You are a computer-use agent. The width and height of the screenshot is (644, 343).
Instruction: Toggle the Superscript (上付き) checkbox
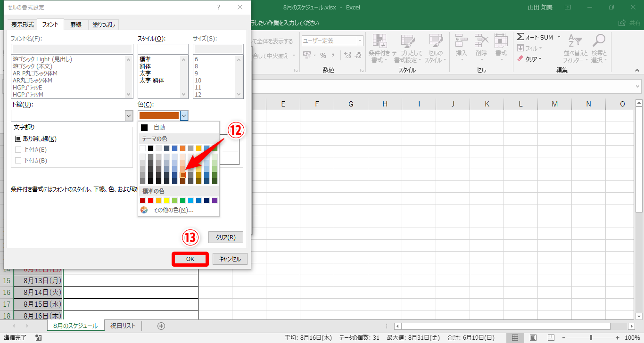pos(18,150)
